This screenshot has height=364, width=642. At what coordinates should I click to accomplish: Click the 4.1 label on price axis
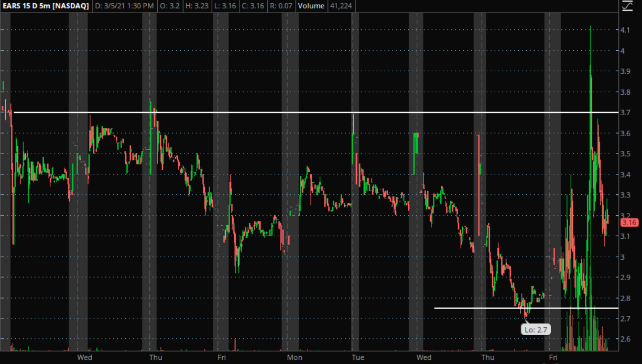tap(625, 30)
